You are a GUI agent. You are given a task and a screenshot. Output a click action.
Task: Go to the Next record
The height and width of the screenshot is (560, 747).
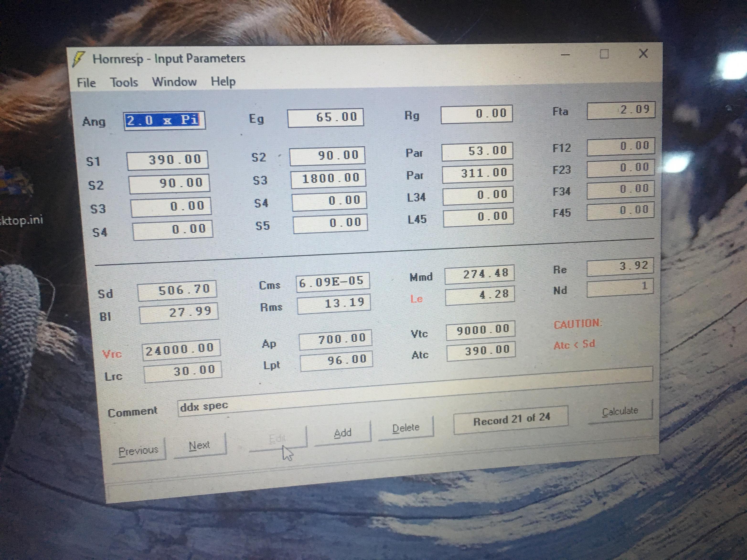pos(200,445)
